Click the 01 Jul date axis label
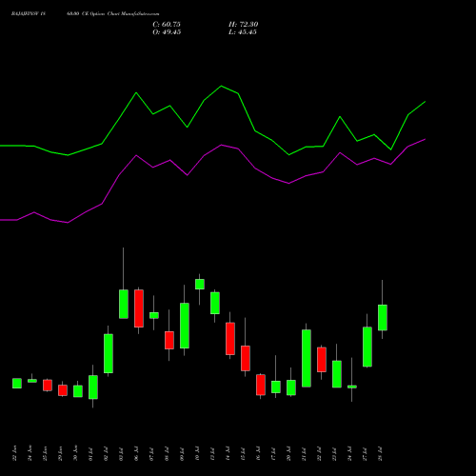 [x=90, y=454]
